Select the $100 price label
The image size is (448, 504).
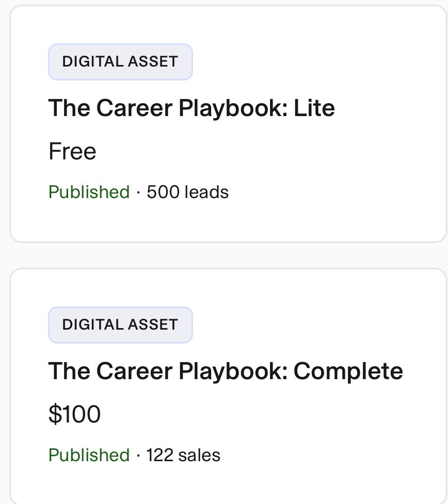(x=74, y=414)
